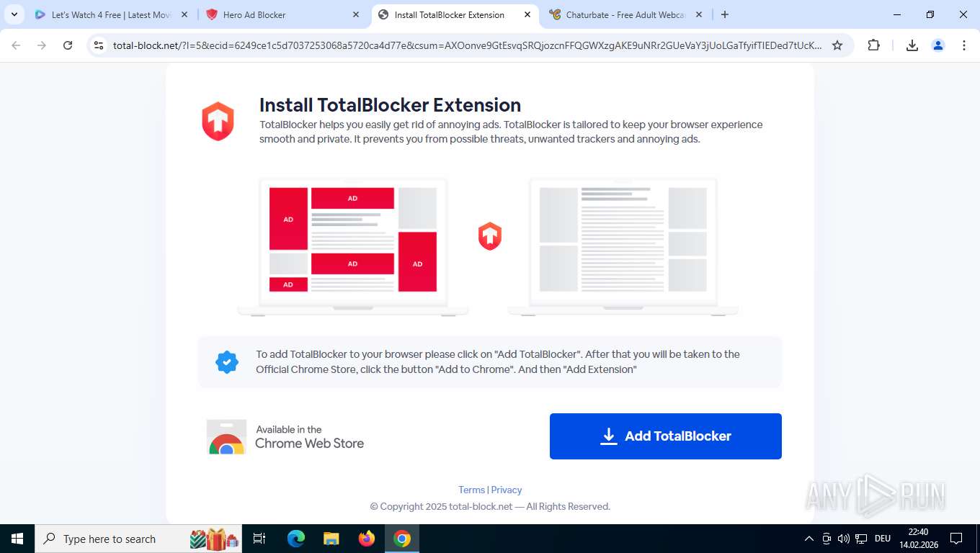Viewport: 980px width, 553px height.
Task: Click the Add TotalBlocker button
Action: click(665, 436)
